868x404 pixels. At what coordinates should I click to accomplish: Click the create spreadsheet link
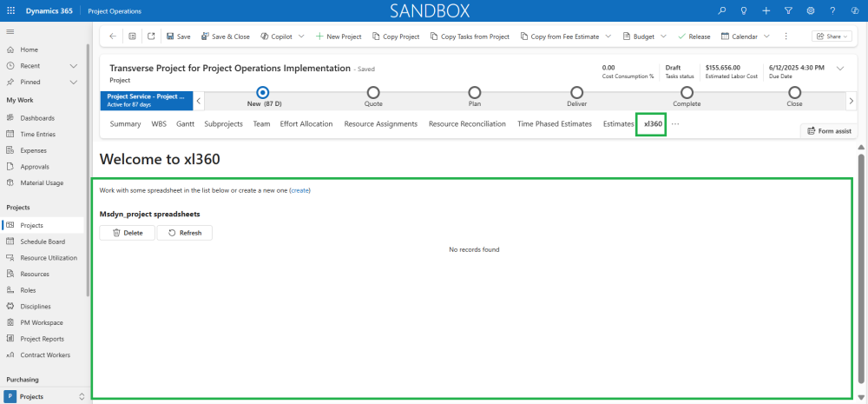tap(300, 190)
